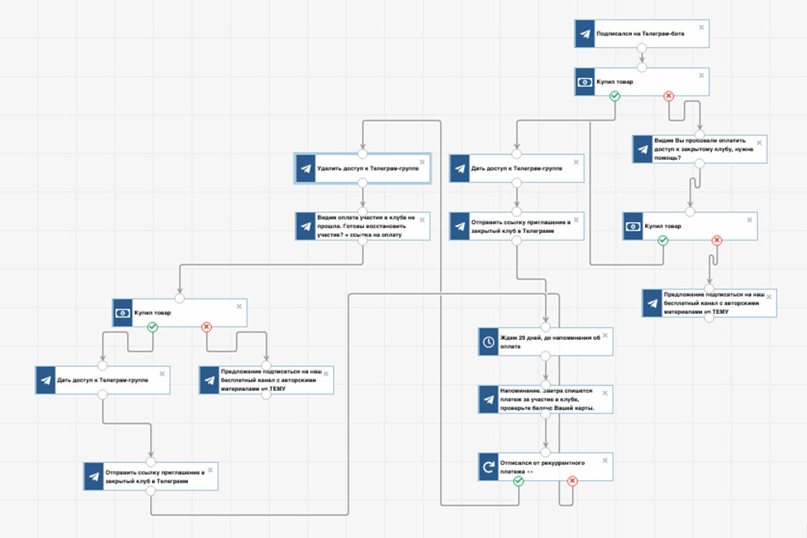
Task: Click Telegram icon on "Видим оплата участия в клубе" node
Action: [x=306, y=227]
